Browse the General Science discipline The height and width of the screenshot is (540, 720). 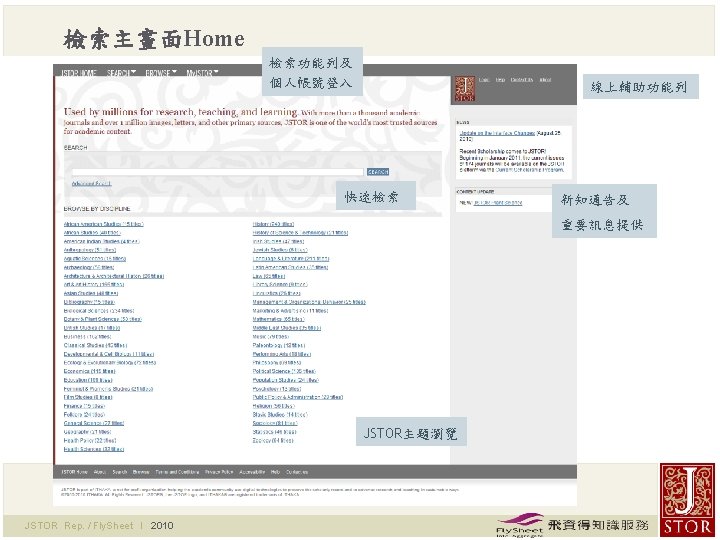click(x=94, y=423)
